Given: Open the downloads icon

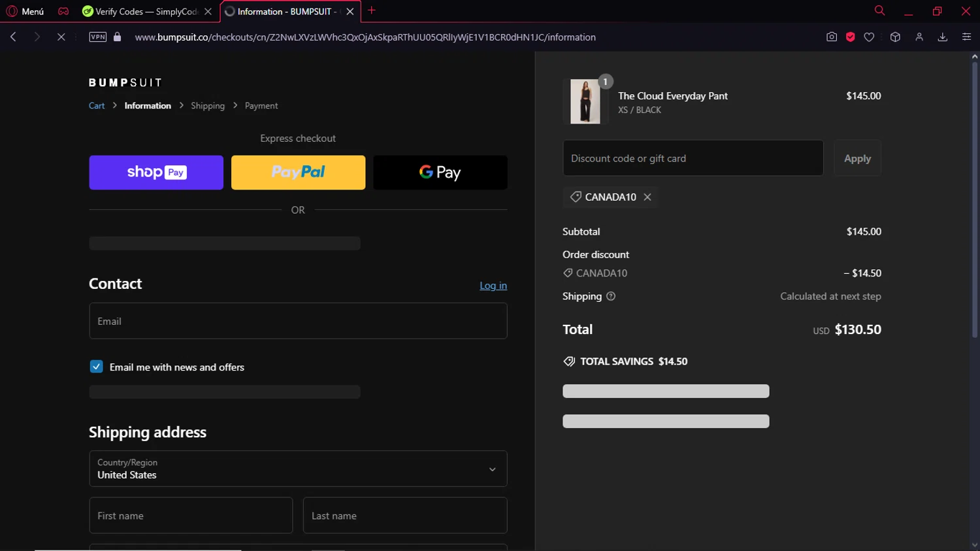Looking at the screenshot, I should (943, 37).
